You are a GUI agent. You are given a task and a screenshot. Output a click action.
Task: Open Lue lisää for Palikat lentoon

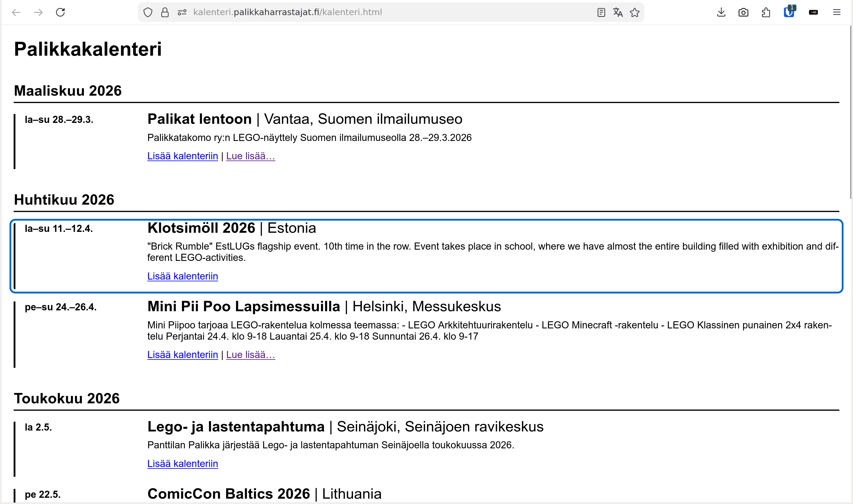pos(250,156)
